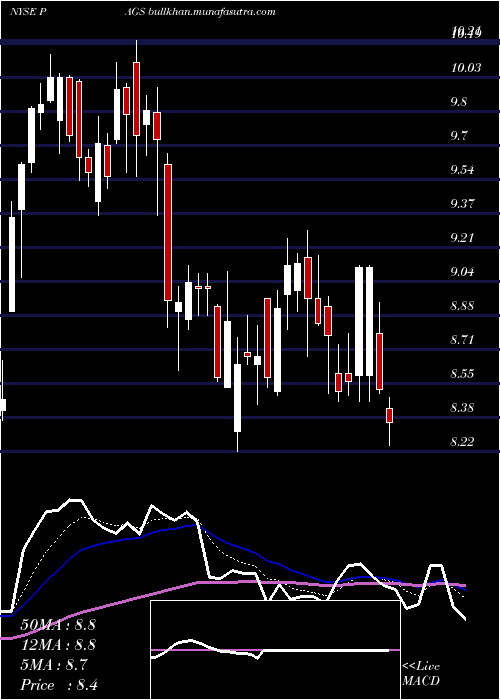Screen dimensions: 500x700
Task: Click the Price : 8.4 readout
Action: tap(59, 685)
